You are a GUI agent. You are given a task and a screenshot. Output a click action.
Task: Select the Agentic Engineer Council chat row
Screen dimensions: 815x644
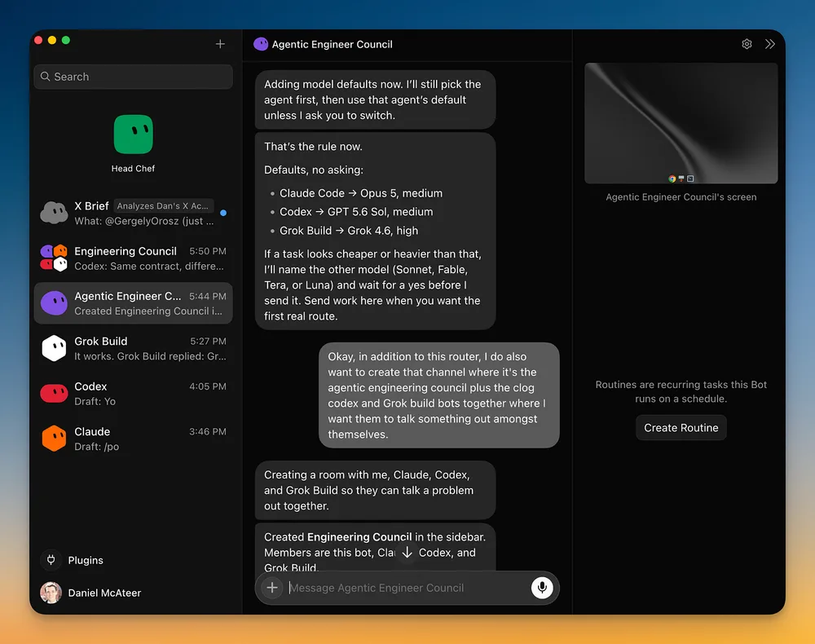click(x=133, y=303)
